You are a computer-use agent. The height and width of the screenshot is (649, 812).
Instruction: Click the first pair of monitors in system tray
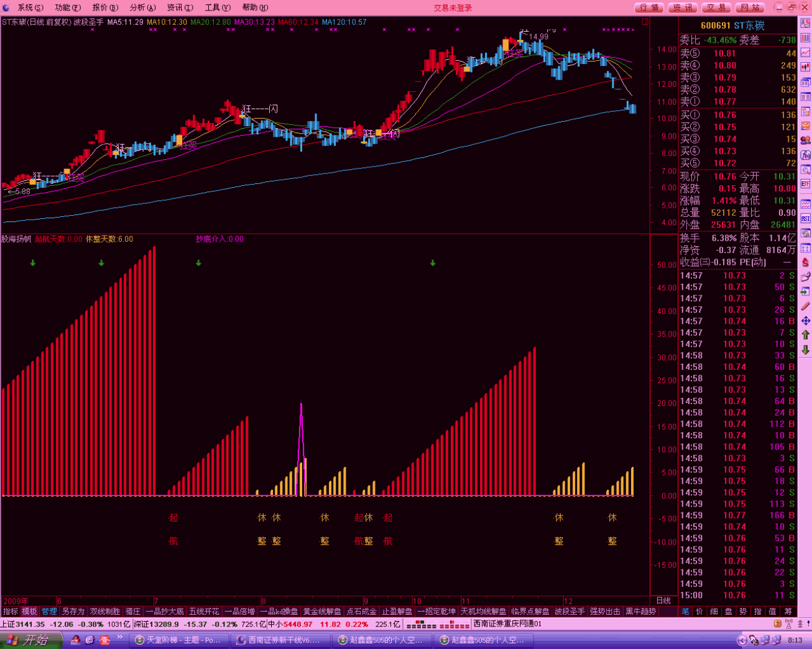pos(765,640)
